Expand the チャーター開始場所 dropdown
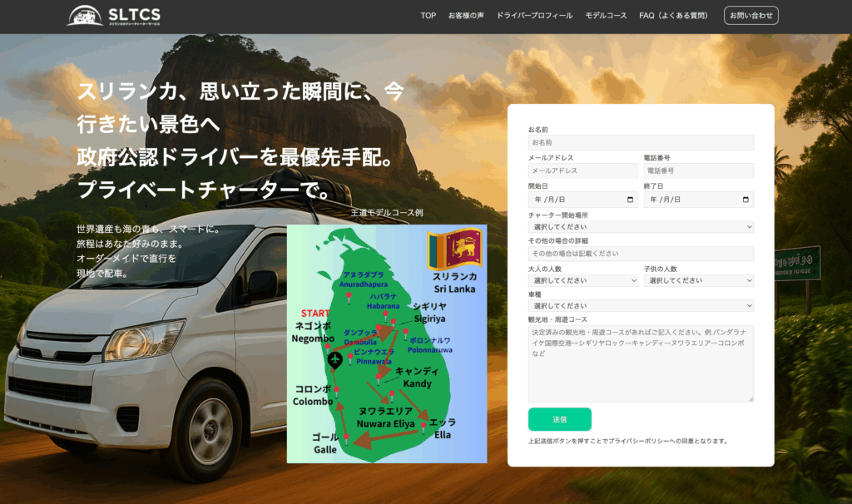The height and width of the screenshot is (504, 852). coord(640,227)
